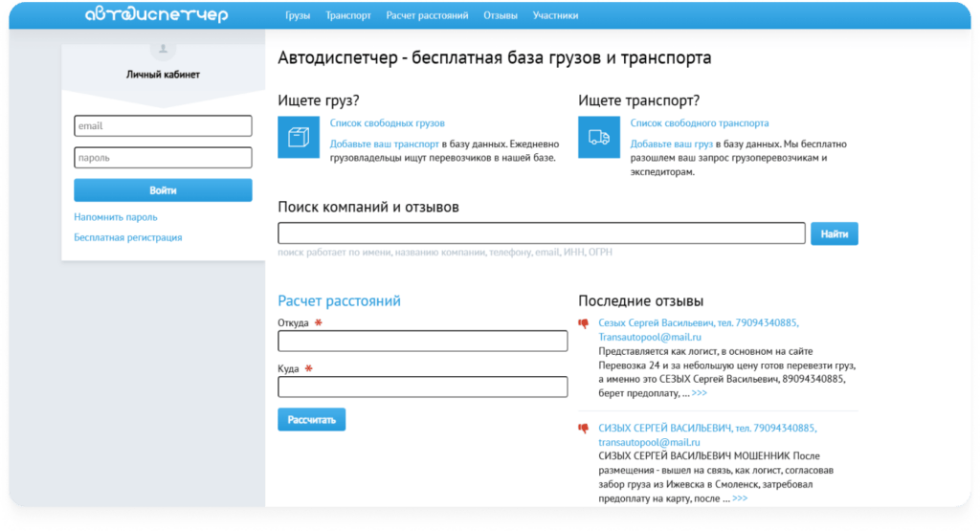
Task: Click the Напомнить пароль link
Action: click(x=116, y=217)
